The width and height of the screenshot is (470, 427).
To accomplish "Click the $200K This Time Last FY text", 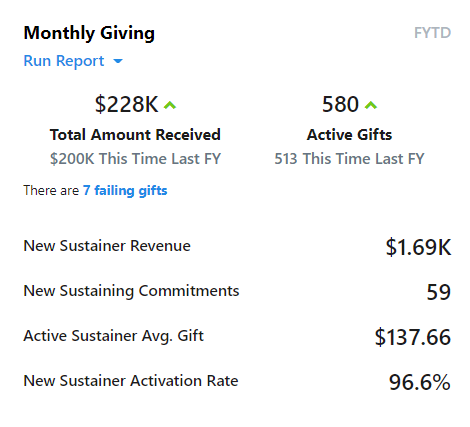I will 135,159.
